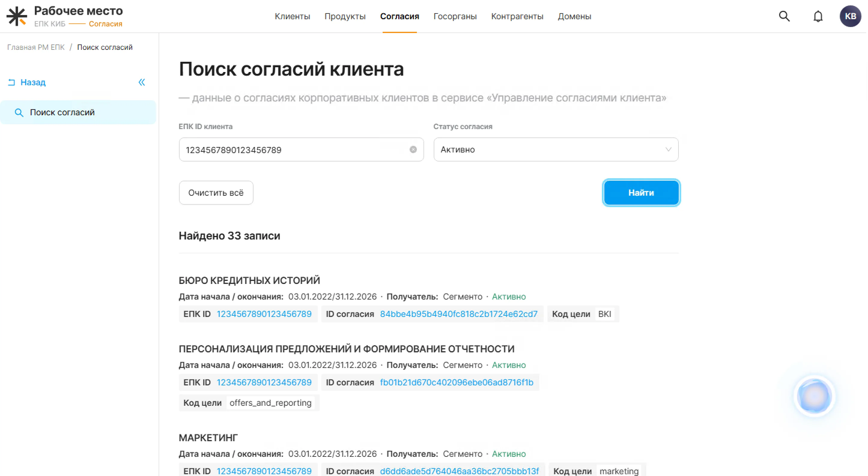This screenshot has width=868, height=476.
Task: Click the asterisk logo in the header
Action: coord(17,16)
